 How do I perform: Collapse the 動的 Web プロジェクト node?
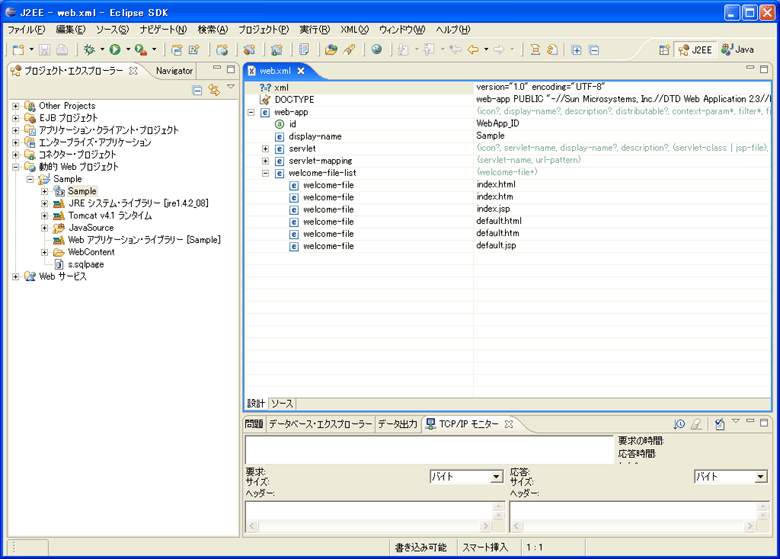coord(16,167)
